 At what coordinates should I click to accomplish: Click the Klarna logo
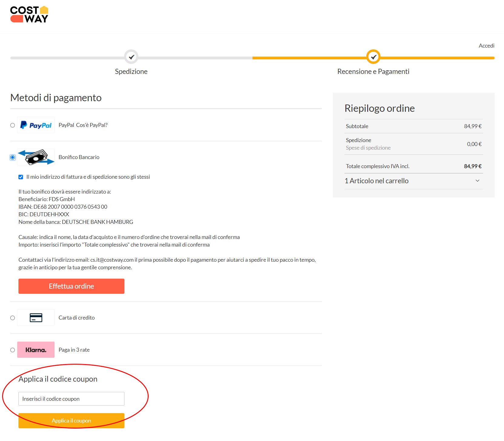[x=36, y=350]
